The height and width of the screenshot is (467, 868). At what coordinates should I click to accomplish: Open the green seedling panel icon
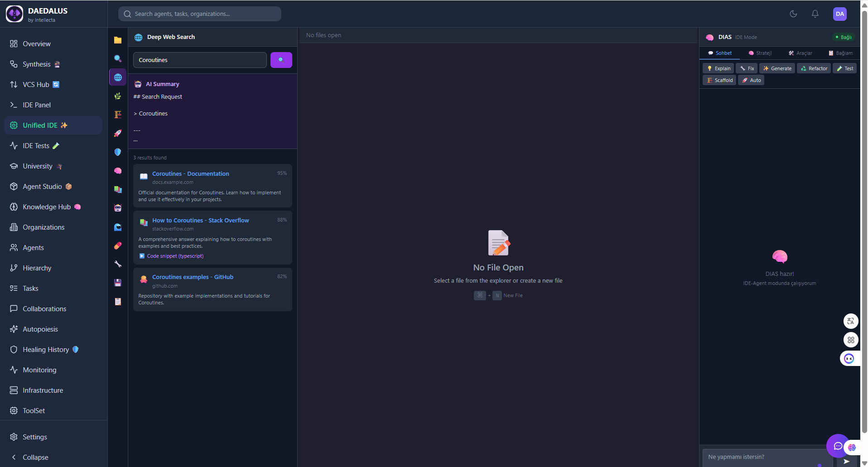click(118, 96)
